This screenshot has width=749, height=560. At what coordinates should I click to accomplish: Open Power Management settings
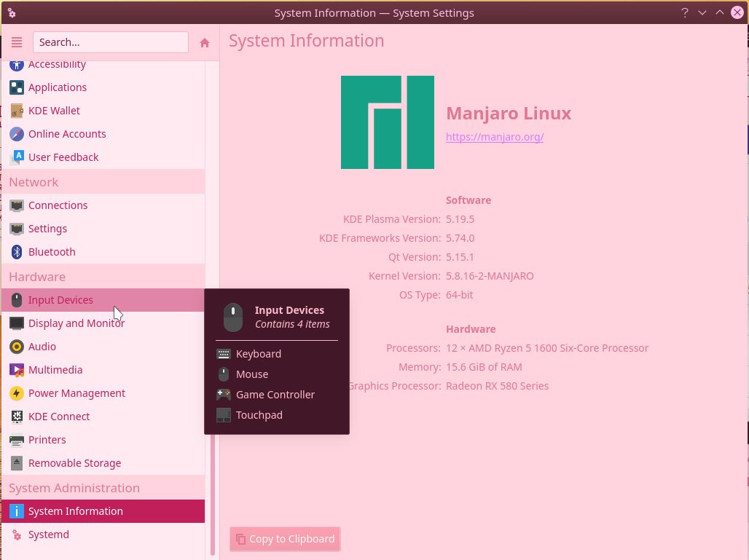coord(103,393)
